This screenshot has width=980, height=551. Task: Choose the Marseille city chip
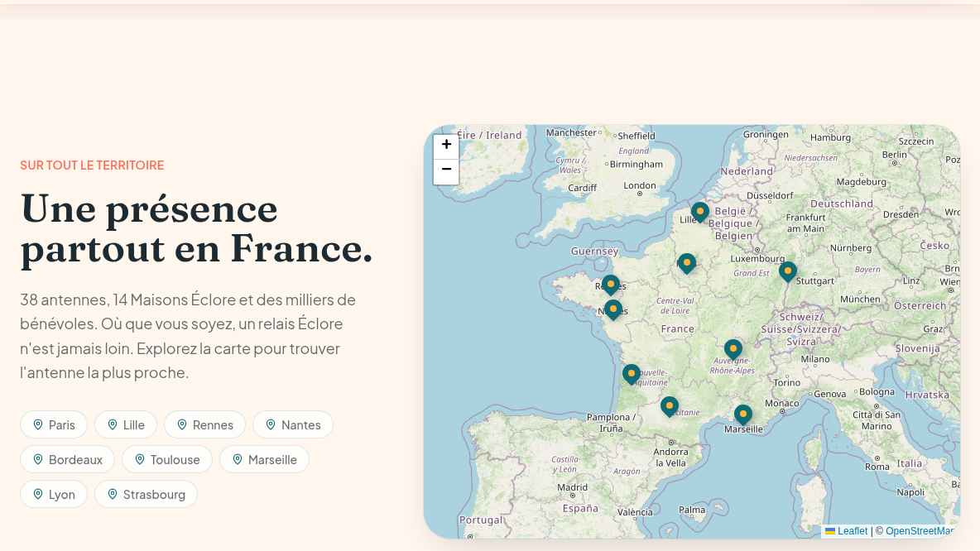tap(264, 460)
